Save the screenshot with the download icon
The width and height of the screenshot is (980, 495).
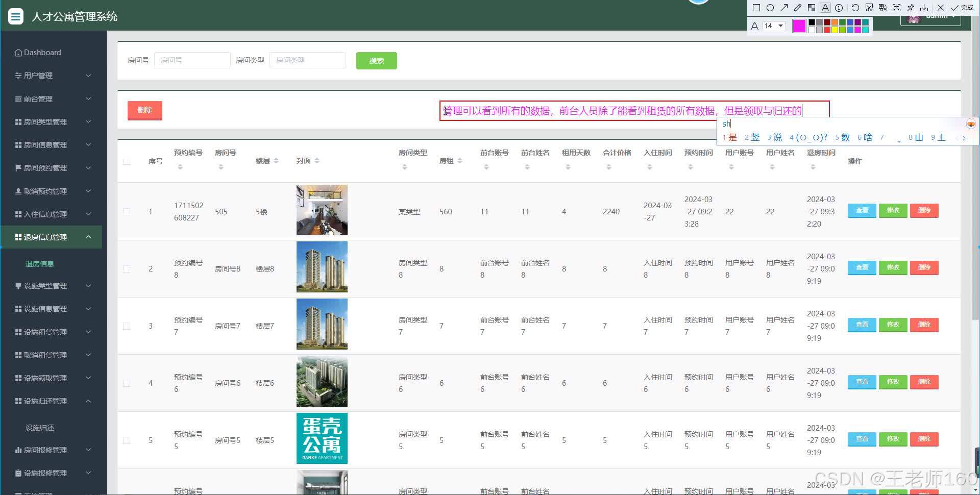click(x=924, y=8)
